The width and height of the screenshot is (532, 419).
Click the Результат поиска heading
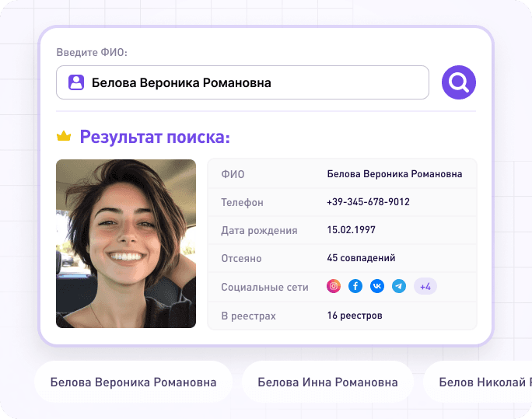click(155, 138)
